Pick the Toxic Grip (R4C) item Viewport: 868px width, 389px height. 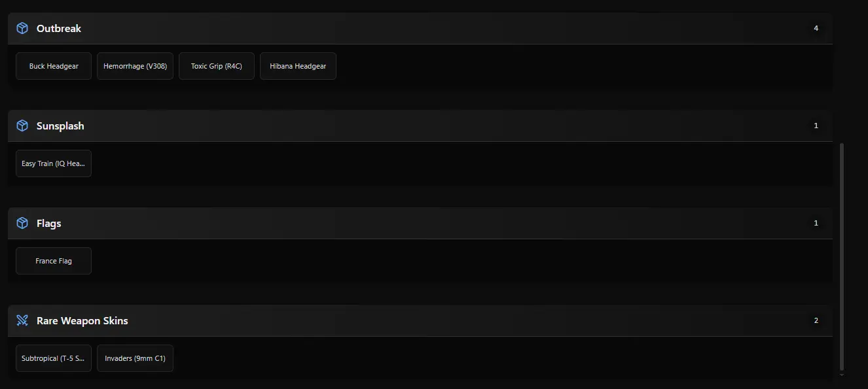217,66
